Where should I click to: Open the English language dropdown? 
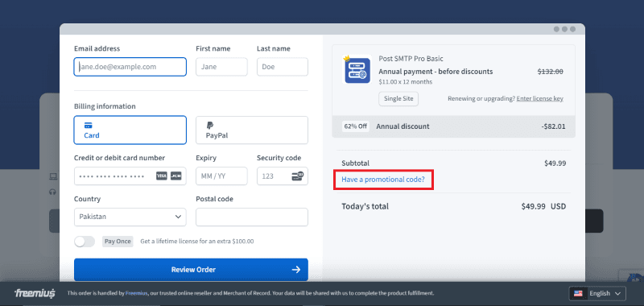coord(597,293)
